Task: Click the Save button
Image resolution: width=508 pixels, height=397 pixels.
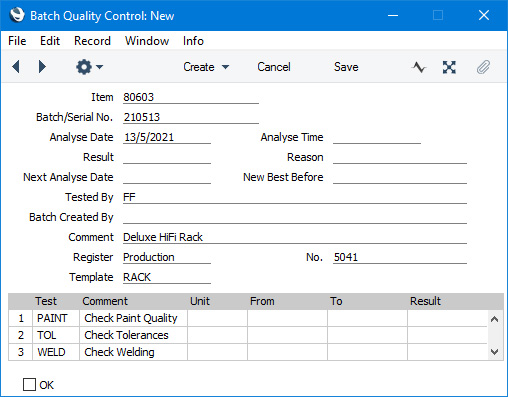Action: click(346, 67)
